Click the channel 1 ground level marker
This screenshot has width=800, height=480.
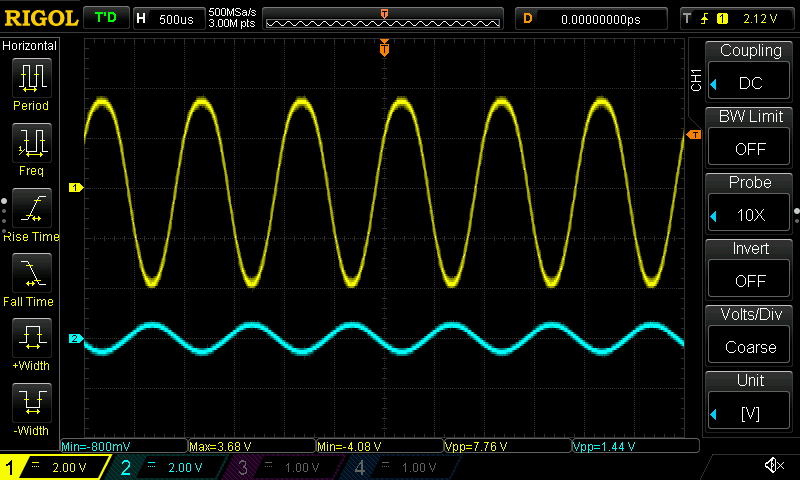tap(76, 188)
